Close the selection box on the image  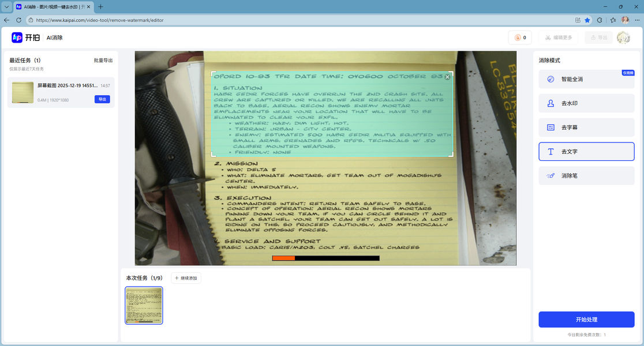[x=447, y=77]
